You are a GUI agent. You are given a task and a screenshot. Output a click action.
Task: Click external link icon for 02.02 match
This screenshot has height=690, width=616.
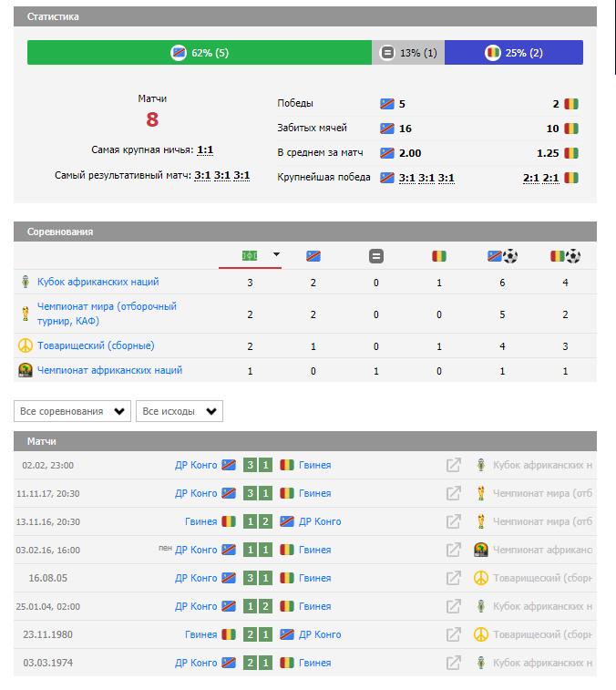[x=453, y=465]
